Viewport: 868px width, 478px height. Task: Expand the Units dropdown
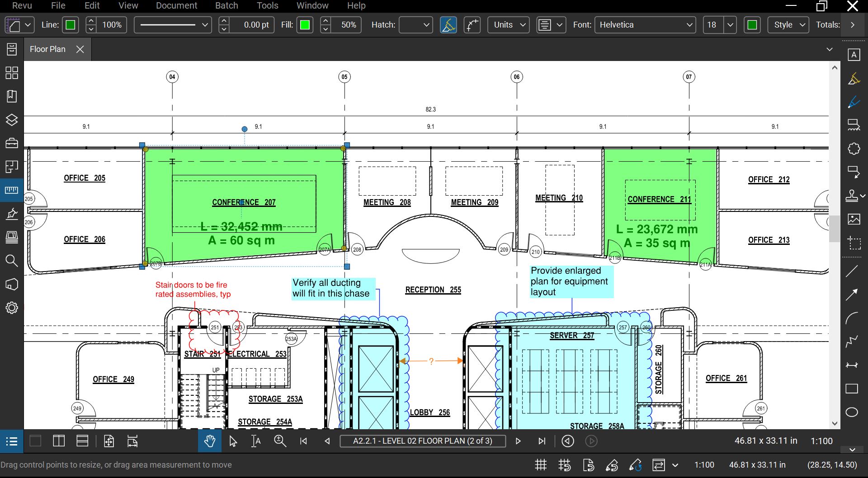click(x=508, y=25)
